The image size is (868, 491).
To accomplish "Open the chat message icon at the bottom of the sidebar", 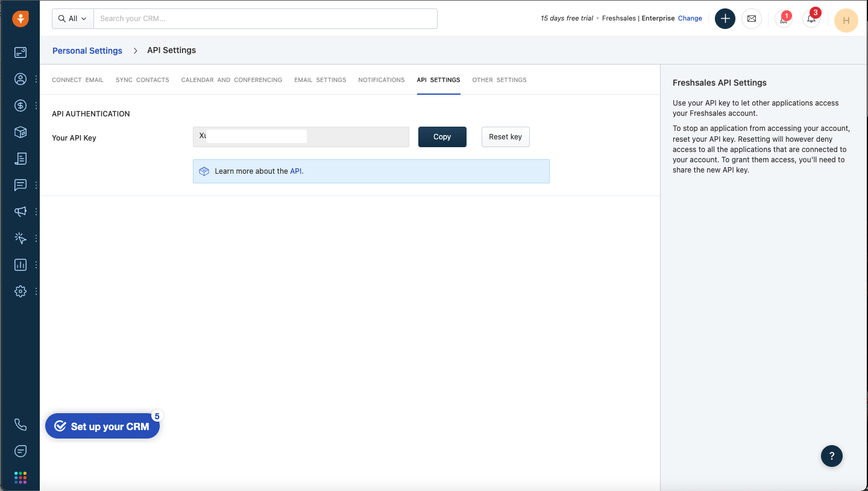I will pyautogui.click(x=20, y=451).
